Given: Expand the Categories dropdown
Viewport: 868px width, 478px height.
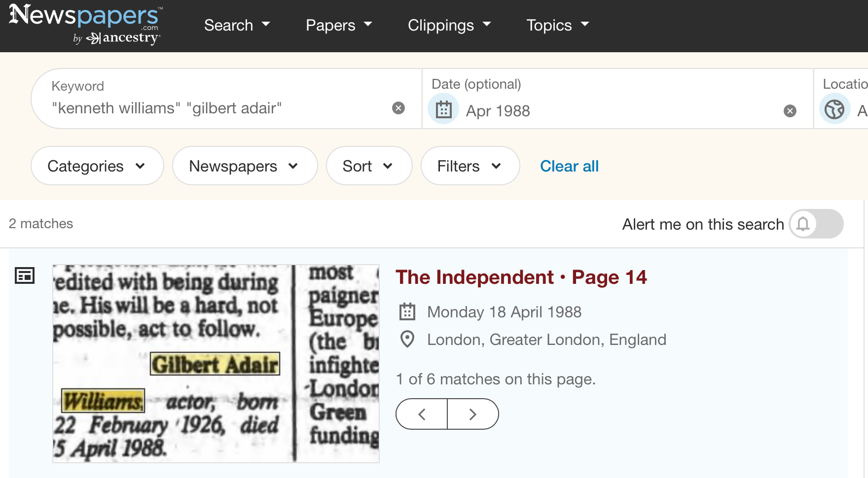Looking at the screenshot, I should [97, 166].
